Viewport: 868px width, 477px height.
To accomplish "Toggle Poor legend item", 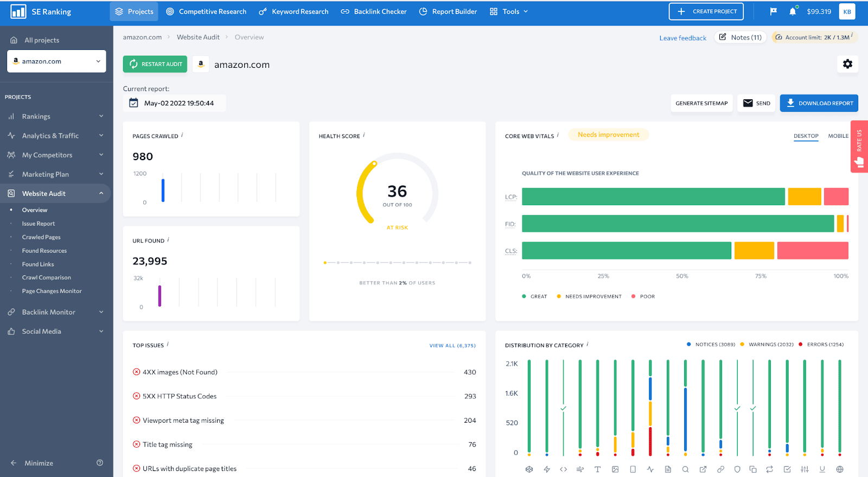I will (x=643, y=297).
